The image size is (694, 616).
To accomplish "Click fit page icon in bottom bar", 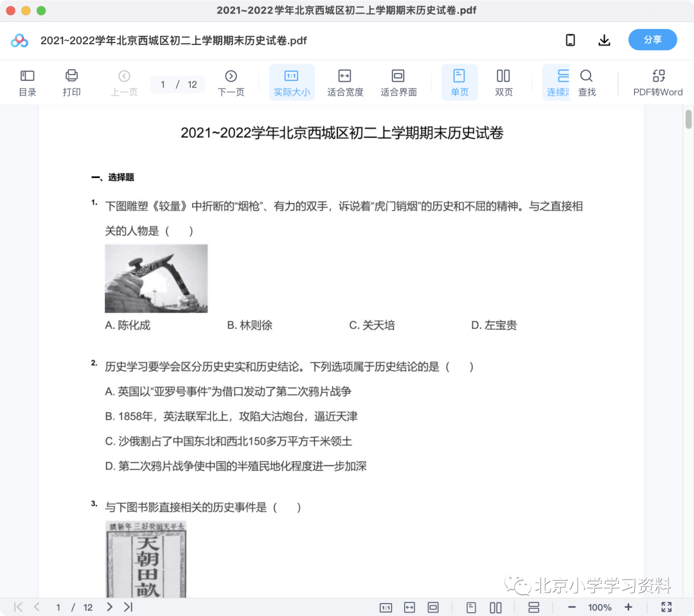I will (x=433, y=608).
